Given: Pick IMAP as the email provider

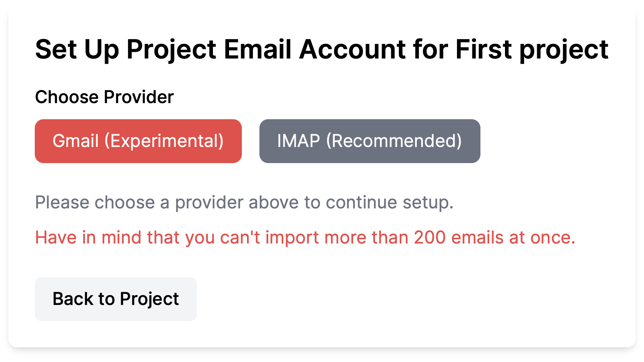Looking at the screenshot, I should (x=370, y=141).
